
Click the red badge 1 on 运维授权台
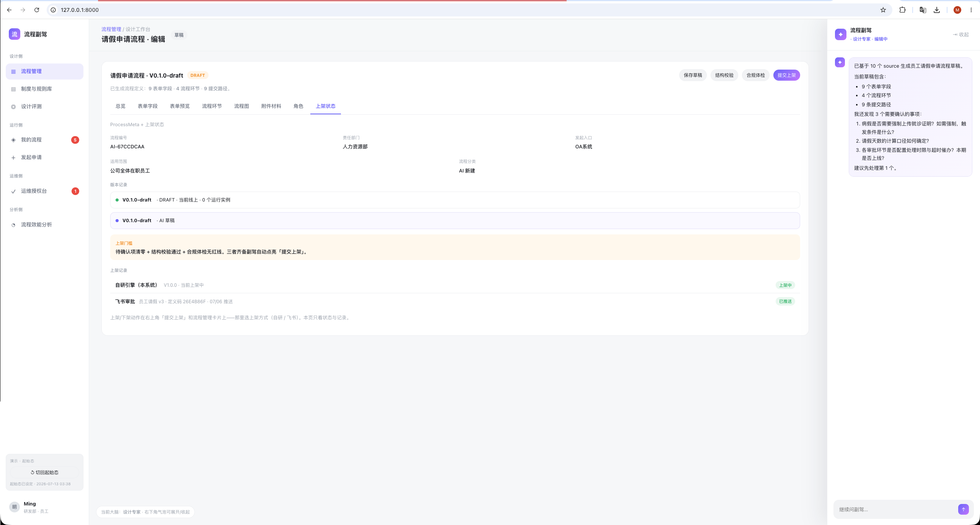pyautogui.click(x=75, y=191)
